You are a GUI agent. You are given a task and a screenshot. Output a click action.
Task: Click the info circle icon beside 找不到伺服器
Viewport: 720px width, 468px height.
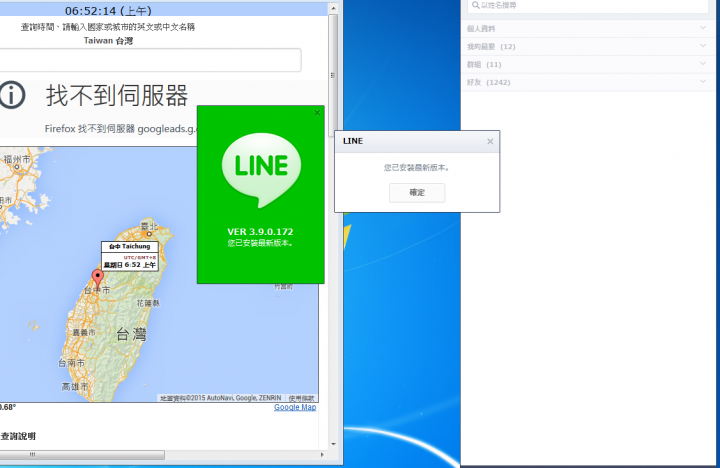[x=12, y=95]
